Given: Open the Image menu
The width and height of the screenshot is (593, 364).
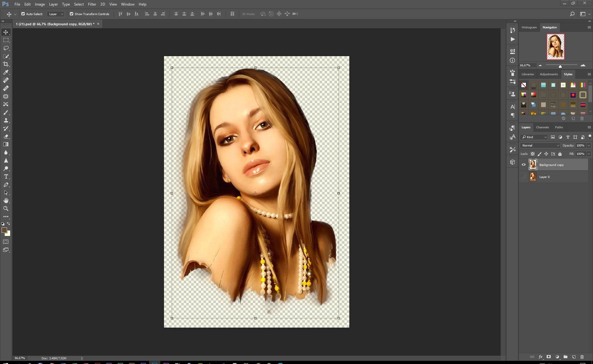Looking at the screenshot, I should (40, 4).
